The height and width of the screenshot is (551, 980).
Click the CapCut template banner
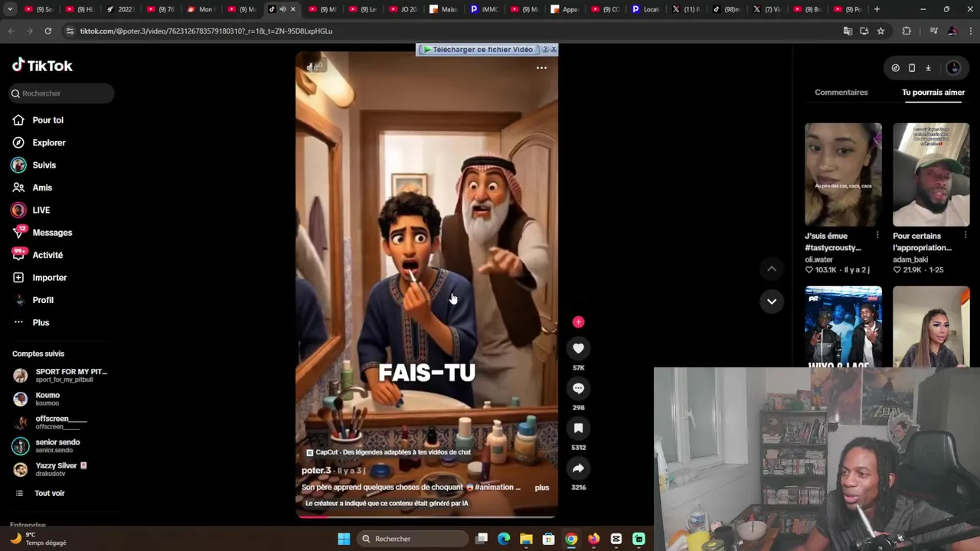[388, 452]
